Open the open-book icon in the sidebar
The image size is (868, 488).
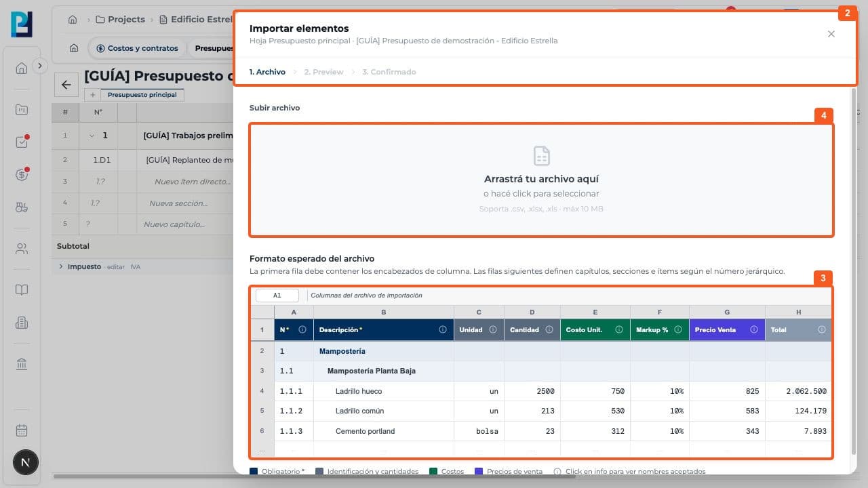pos(22,290)
